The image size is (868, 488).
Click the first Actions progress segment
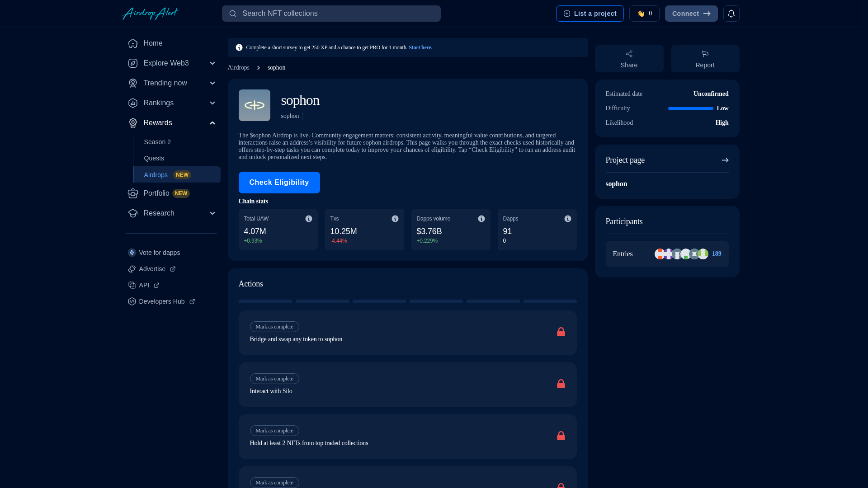(265, 301)
